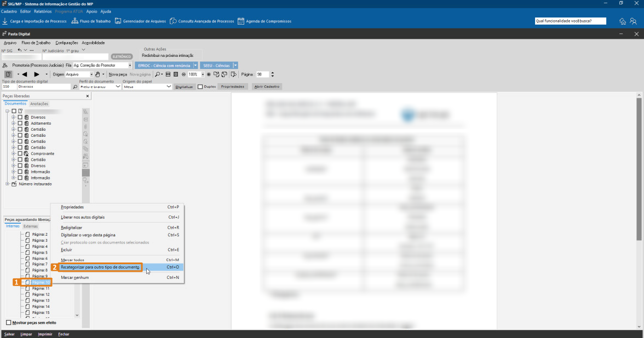Open Agenda de Compromissos calendar icon
644x338 pixels.
[240, 21]
